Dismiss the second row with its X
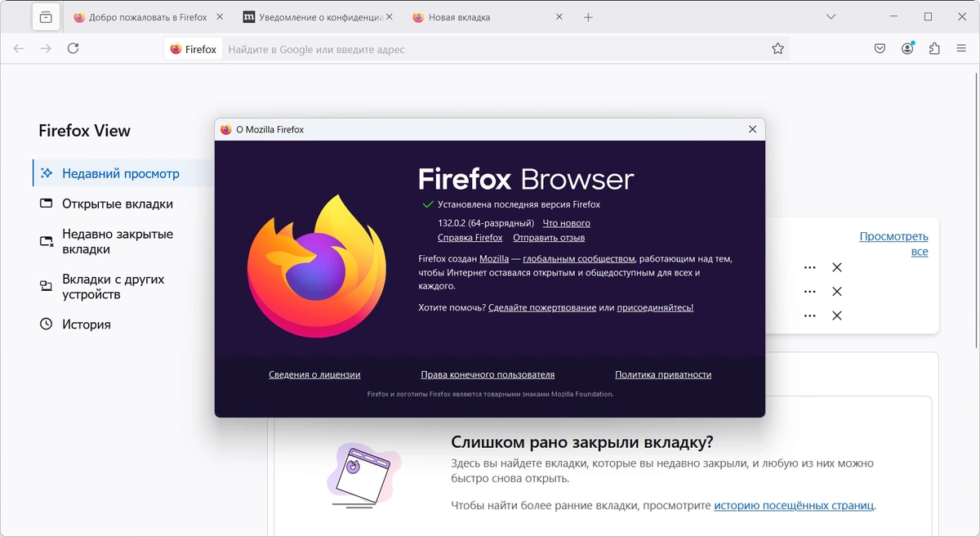980x537 pixels. pos(836,292)
